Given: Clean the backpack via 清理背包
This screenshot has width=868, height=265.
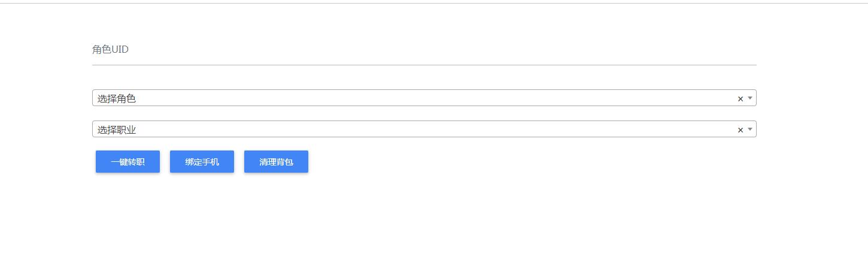Looking at the screenshot, I should click(x=276, y=162).
